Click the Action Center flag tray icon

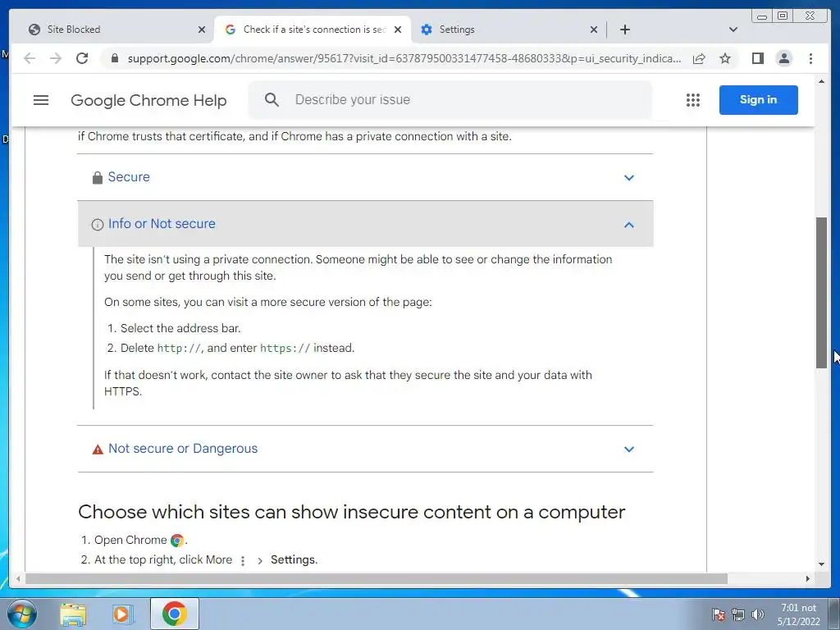tap(719, 614)
